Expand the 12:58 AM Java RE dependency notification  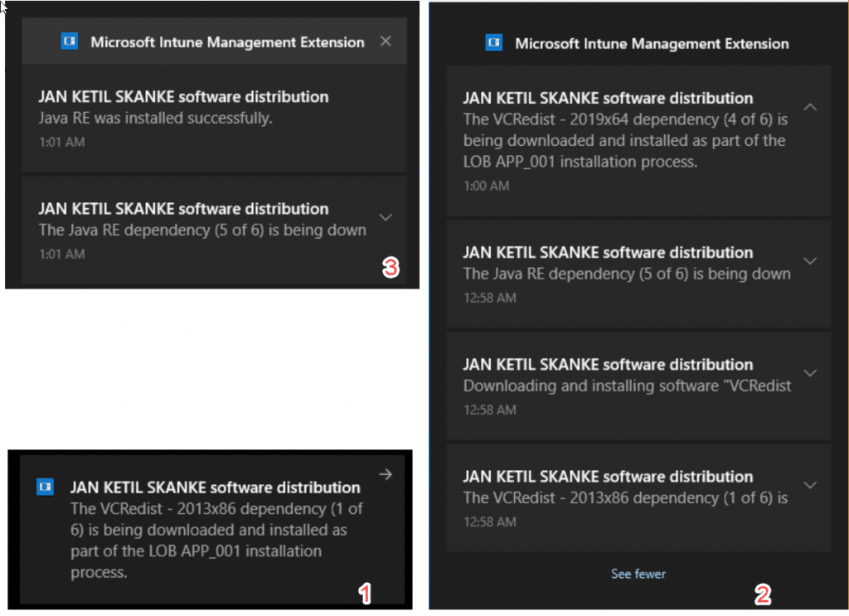pyautogui.click(x=810, y=261)
